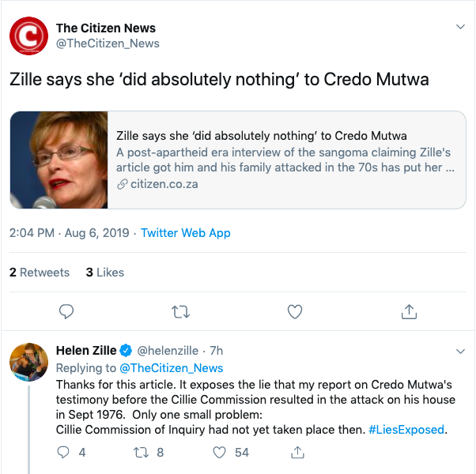Open The Citizen News profile picture

coord(28,36)
